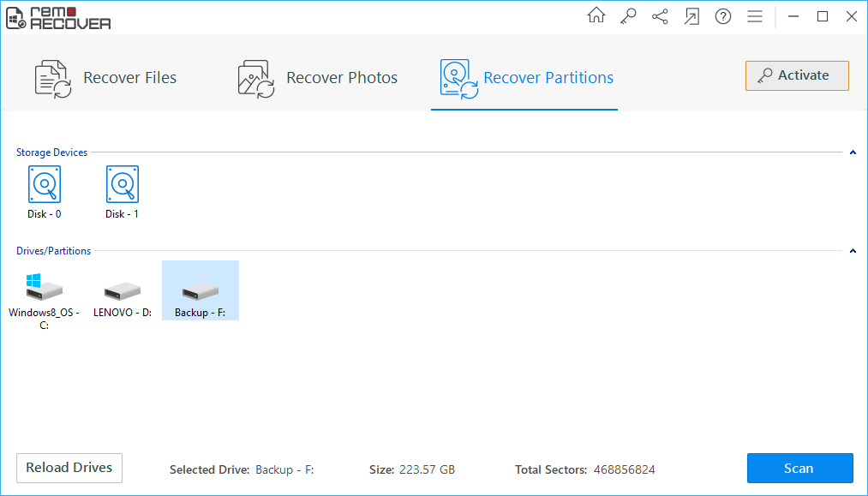868x496 pixels.
Task: Select the Recover Files document icon
Action: tap(51, 77)
